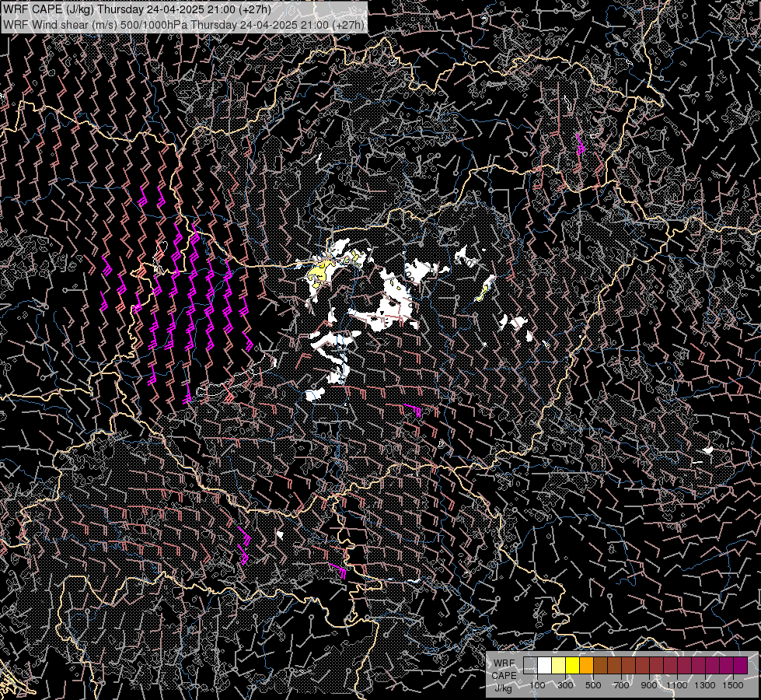761x700 pixels.
Task: Click the 300 legend value label
Action: pos(565,685)
